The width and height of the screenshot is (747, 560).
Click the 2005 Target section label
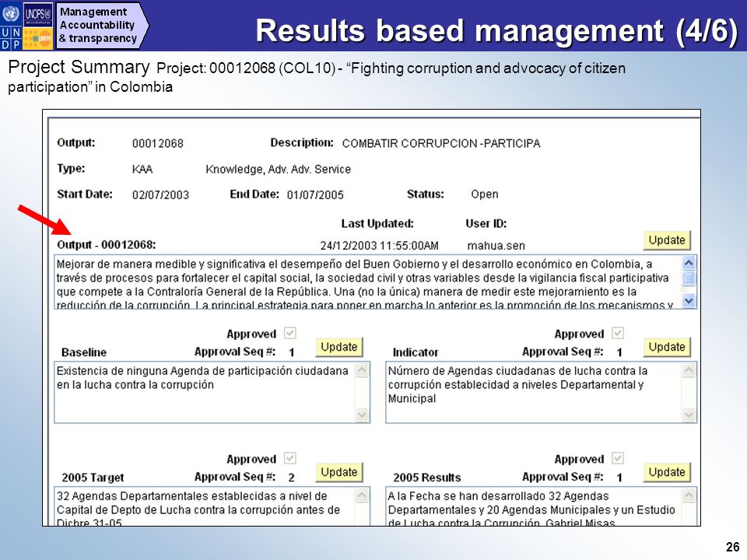coord(93,478)
